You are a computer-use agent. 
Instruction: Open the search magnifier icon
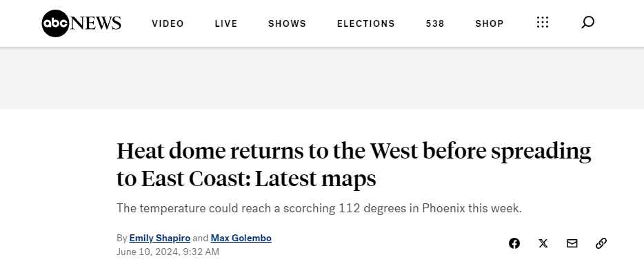click(x=587, y=22)
